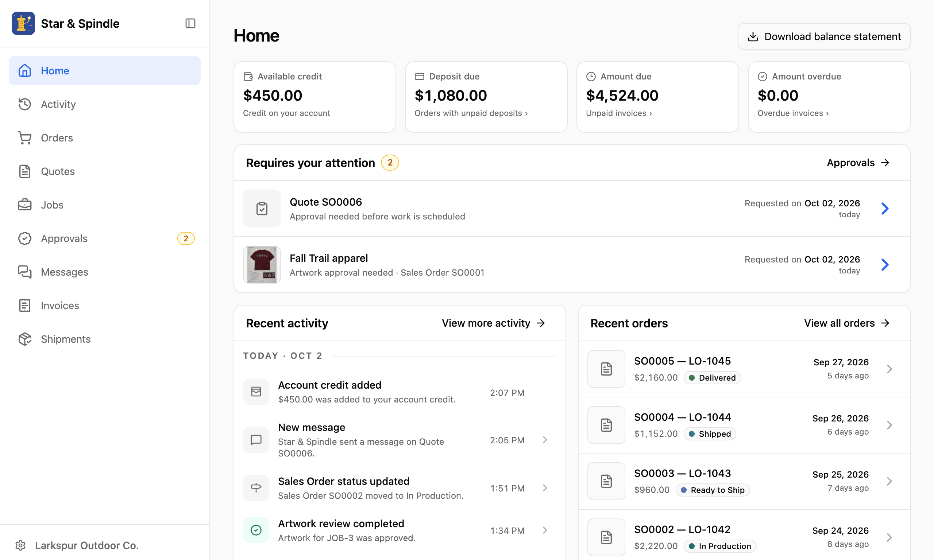Open Fall Trail apparel via its blue chevron
Image resolution: width=934 pixels, height=560 pixels.
885,265
